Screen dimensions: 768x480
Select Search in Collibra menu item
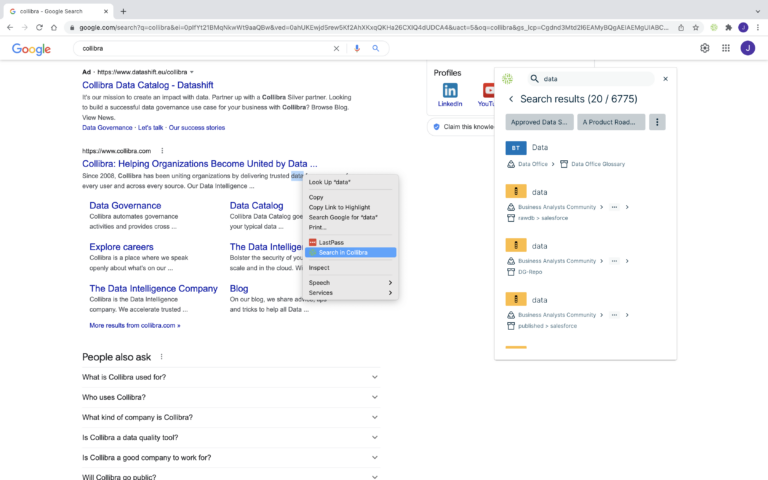(x=350, y=253)
